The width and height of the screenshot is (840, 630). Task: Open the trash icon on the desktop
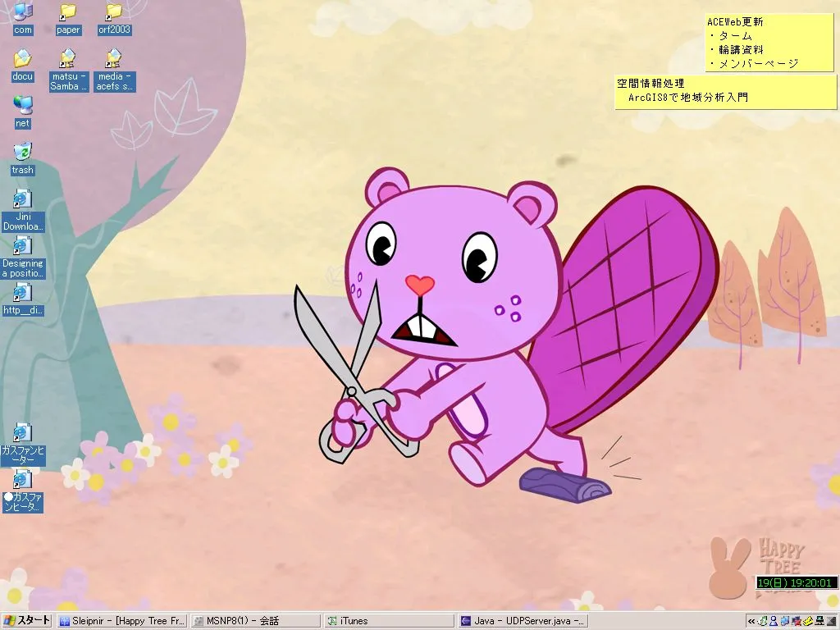[x=21, y=156]
